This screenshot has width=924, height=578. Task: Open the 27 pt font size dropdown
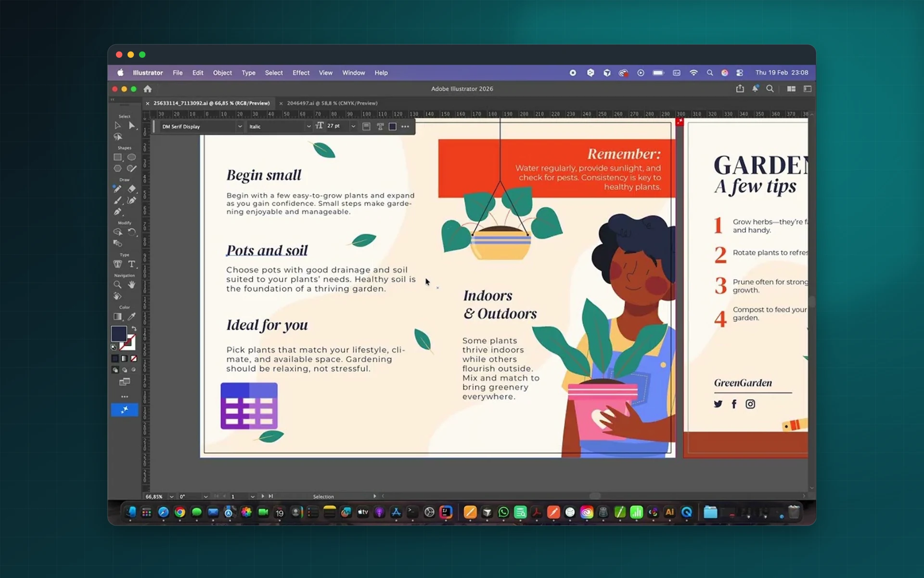click(x=353, y=126)
